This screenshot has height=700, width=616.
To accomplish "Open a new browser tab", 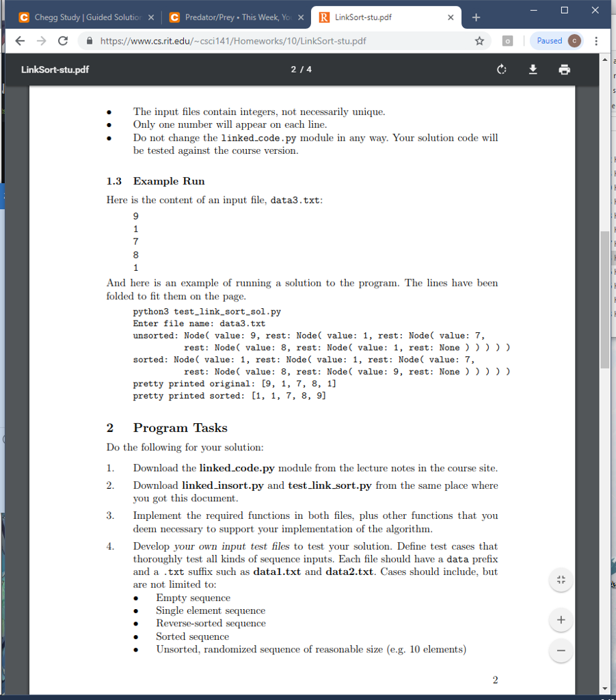I will coord(476,17).
